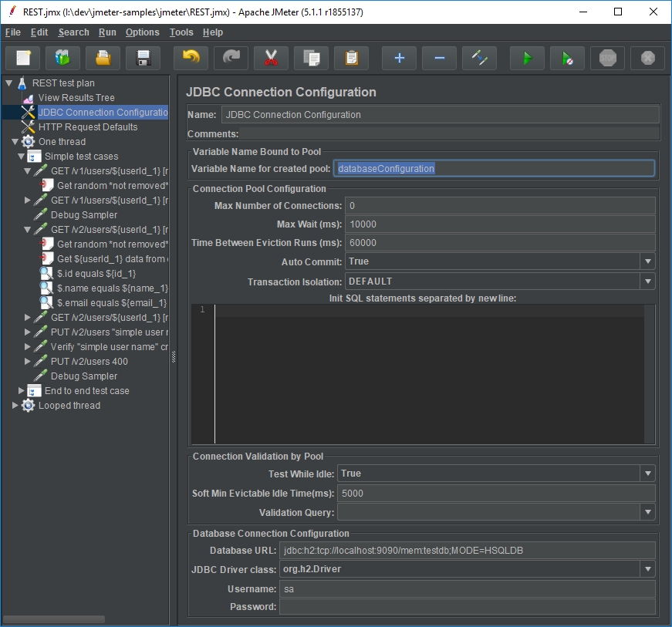Viewport: 672px width, 627px height.
Task: Expand the PUT /v2/users 400 node
Action: point(28,362)
